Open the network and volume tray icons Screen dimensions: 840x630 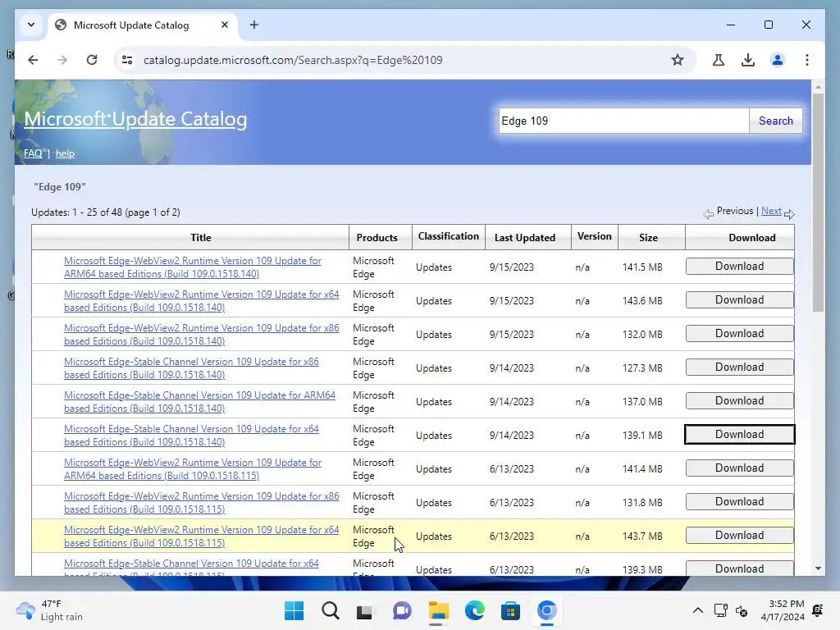pyautogui.click(x=731, y=610)
